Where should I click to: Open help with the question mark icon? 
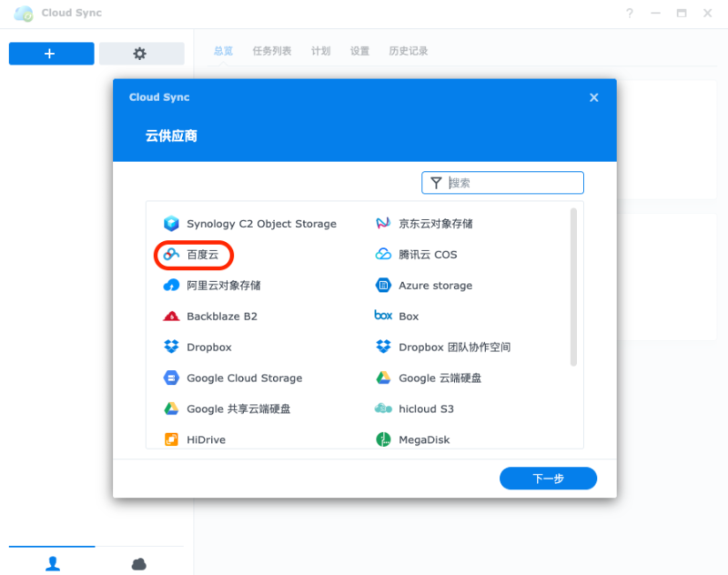pos(630,13)
